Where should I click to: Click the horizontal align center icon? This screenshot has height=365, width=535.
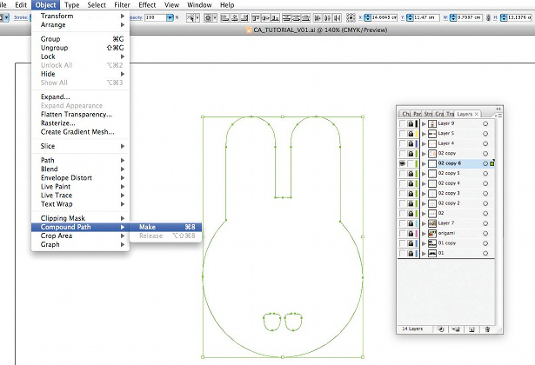(234, 18)
